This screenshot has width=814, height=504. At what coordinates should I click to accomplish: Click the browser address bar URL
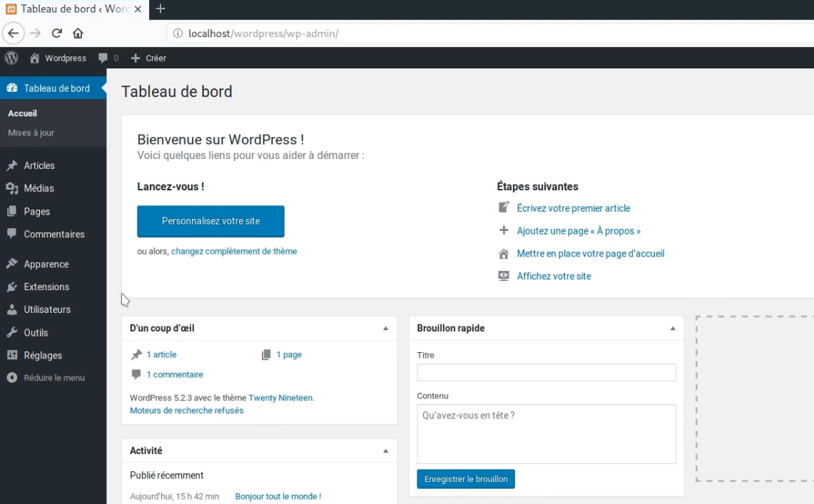(263, 34)
